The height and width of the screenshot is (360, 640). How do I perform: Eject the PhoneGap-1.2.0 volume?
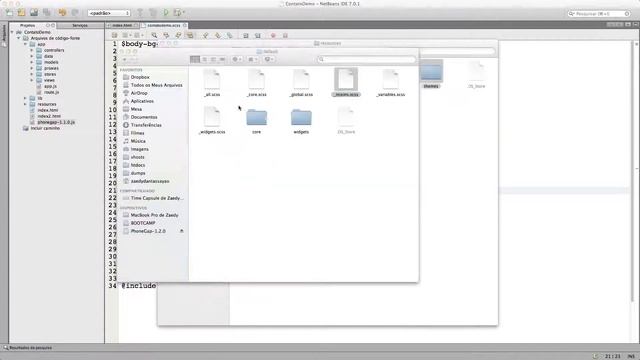(182, 231)
